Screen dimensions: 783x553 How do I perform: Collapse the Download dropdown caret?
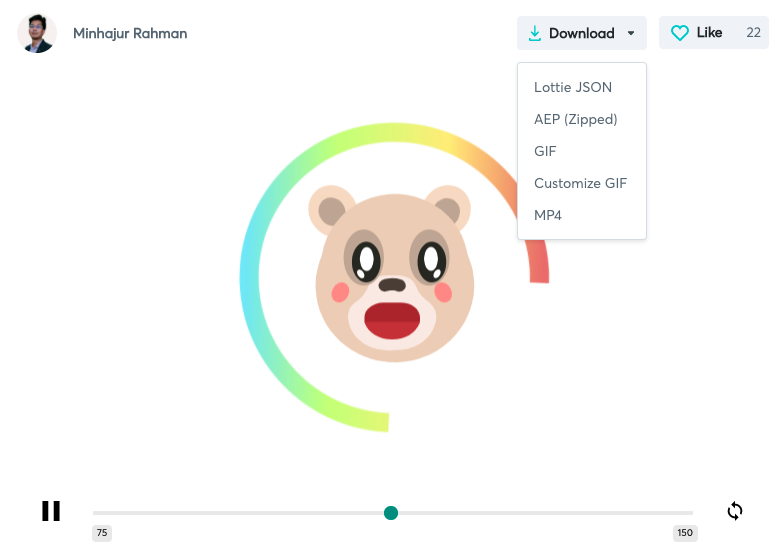point(631,33)
